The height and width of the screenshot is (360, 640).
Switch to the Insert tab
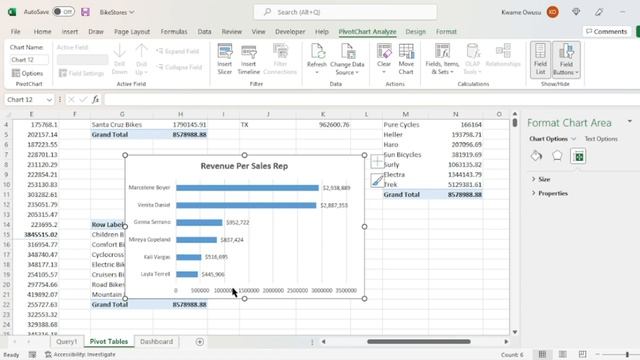70,31
